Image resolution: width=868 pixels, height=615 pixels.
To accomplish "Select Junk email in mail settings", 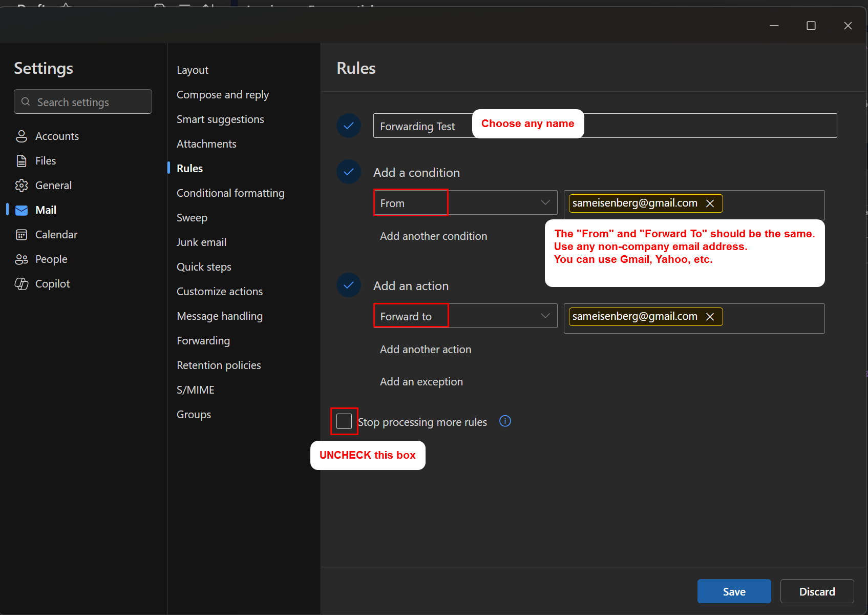I will (201, 242).
